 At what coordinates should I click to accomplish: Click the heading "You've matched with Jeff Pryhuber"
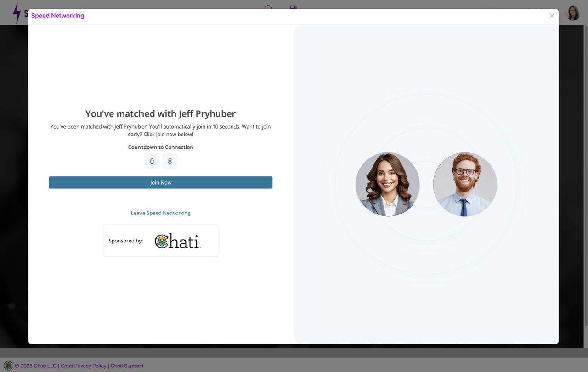tap(160, 113)
